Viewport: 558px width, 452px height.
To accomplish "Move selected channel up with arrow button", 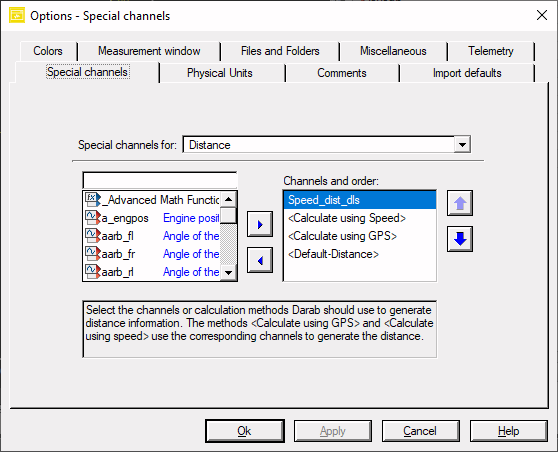I will pos(460,203).
